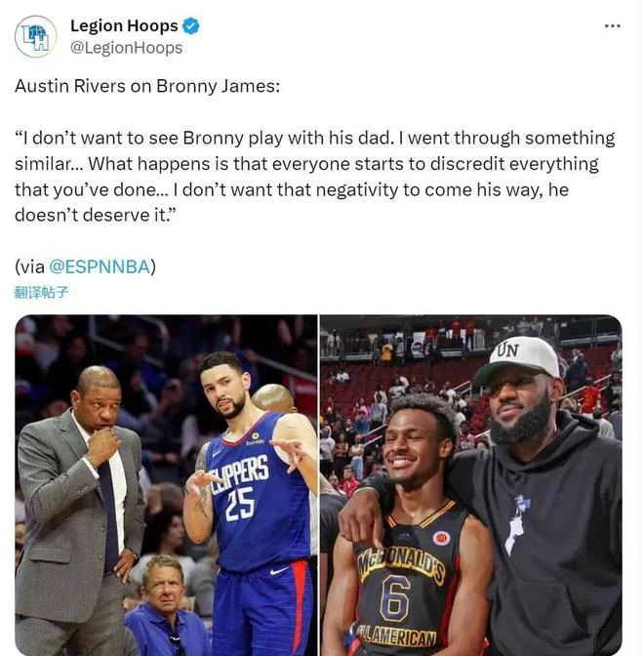Click the Legion Hoops display name
Image resolution: width=644 pixels, height=656 pixels.
(x=124, y=26)
